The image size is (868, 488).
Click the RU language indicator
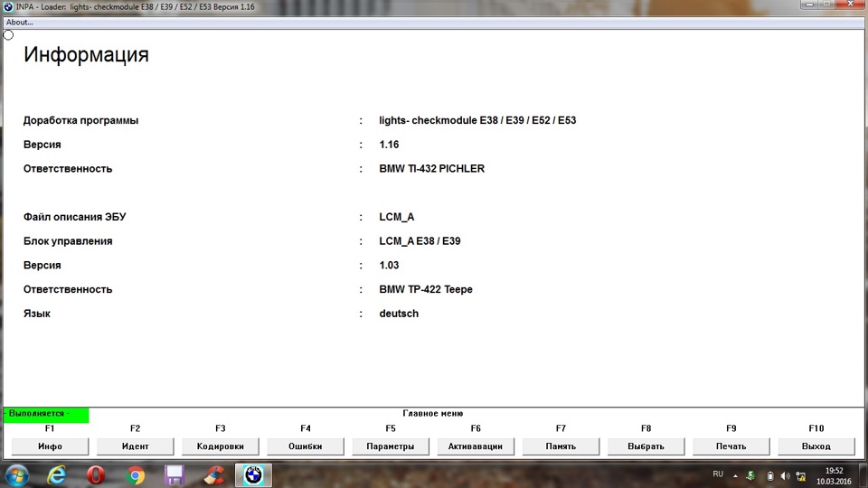[x=718, y=474]
